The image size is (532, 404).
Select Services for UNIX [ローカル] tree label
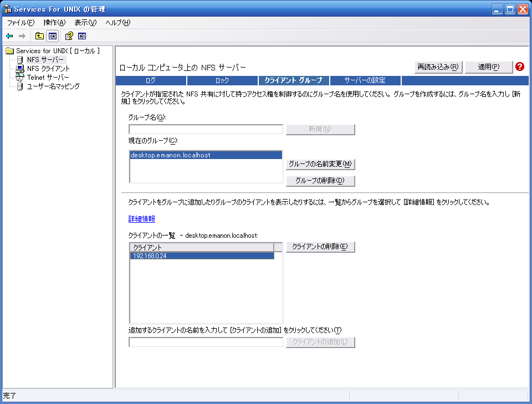(58, 51)
